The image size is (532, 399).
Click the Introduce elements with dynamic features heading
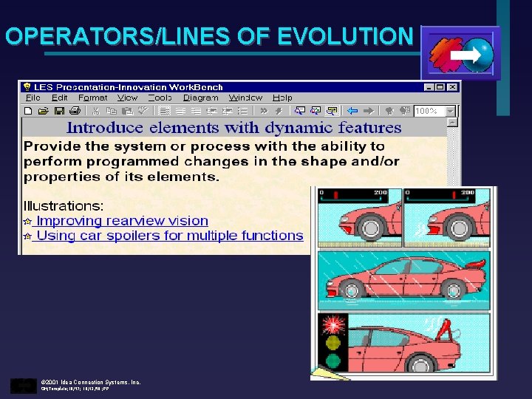click(x=234, y=128)
